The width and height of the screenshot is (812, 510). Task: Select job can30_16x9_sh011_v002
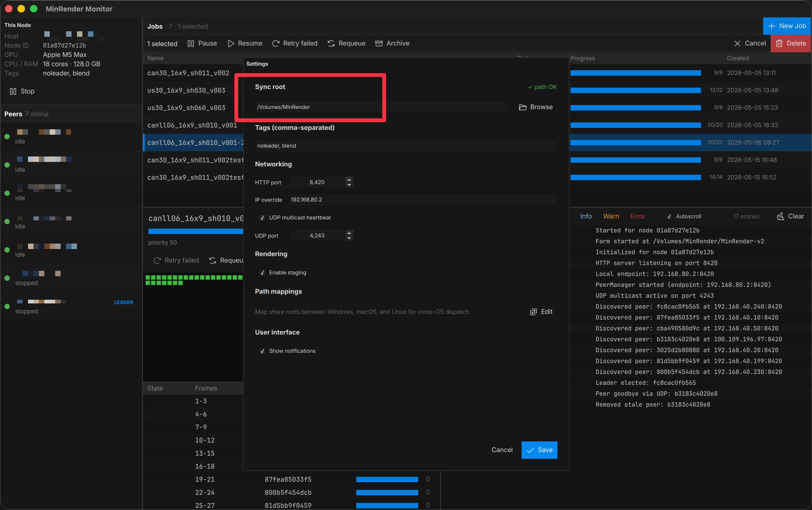[188, 73]
